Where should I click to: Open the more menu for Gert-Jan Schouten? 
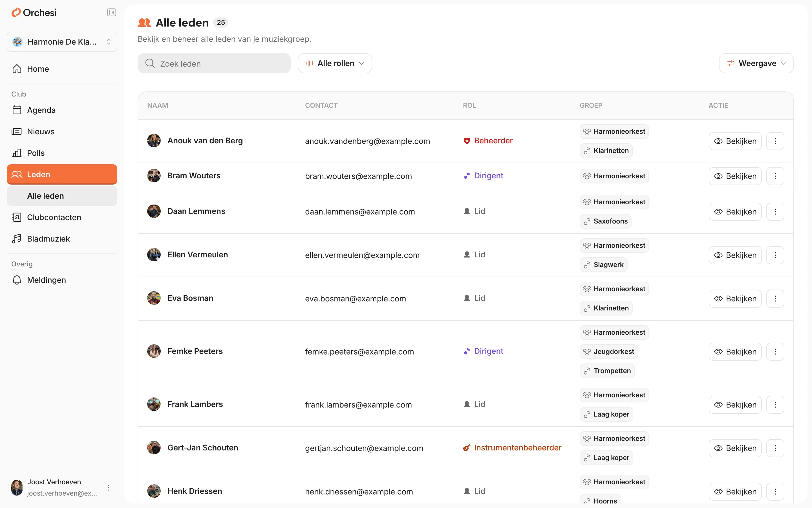(x=775, y=448)
